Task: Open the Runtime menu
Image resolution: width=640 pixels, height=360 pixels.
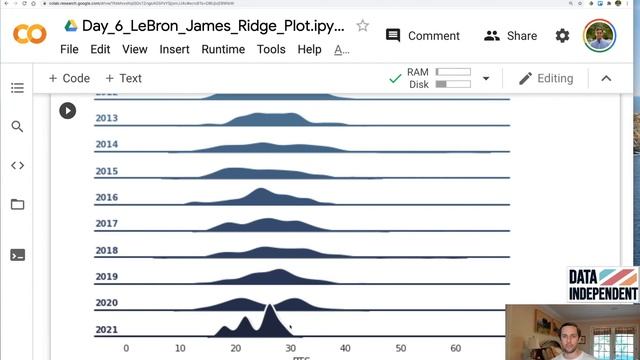Action: click(x=223, y=49)
